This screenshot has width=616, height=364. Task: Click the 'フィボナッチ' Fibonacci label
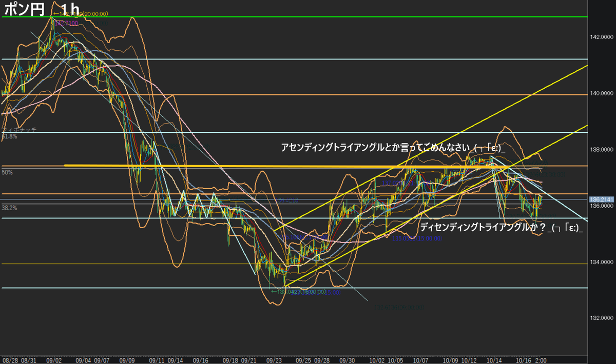coord(19,130)
